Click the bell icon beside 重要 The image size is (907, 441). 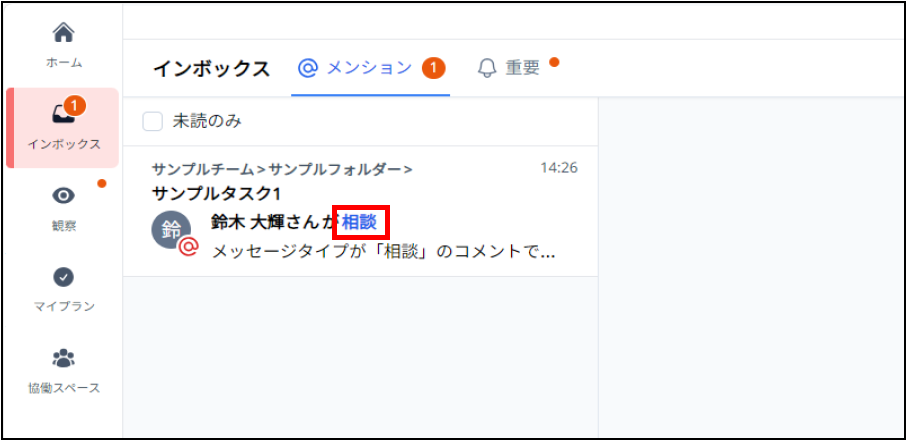click(487, 68)
